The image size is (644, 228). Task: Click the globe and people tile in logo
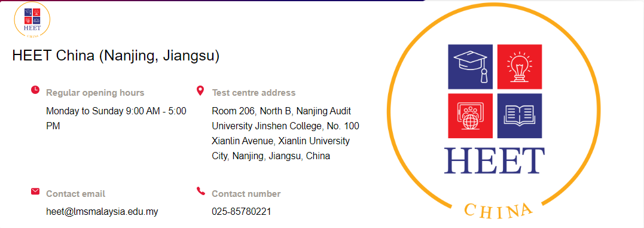click(470, 116)
